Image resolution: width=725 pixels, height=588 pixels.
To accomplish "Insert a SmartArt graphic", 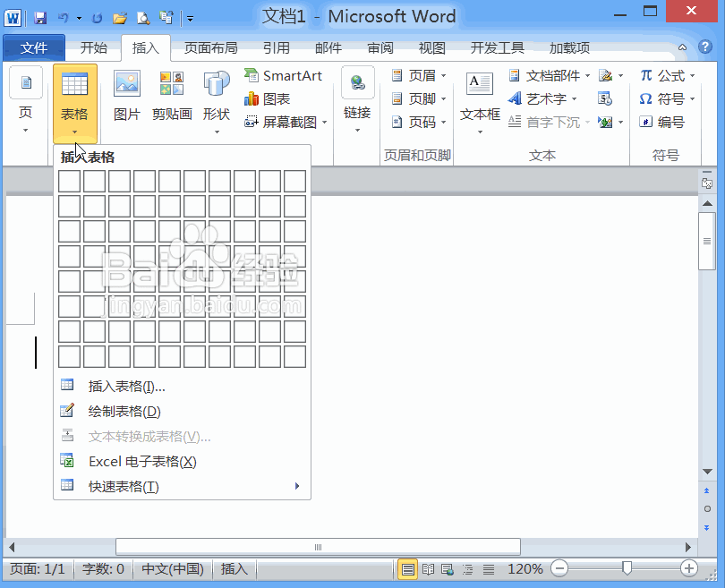I will coord(283,75).
